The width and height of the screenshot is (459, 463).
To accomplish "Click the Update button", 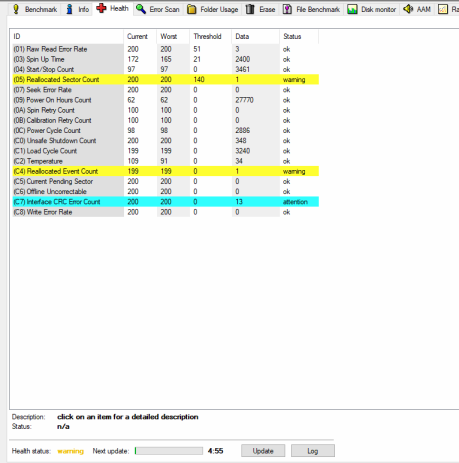I will (x=263, y=451).
